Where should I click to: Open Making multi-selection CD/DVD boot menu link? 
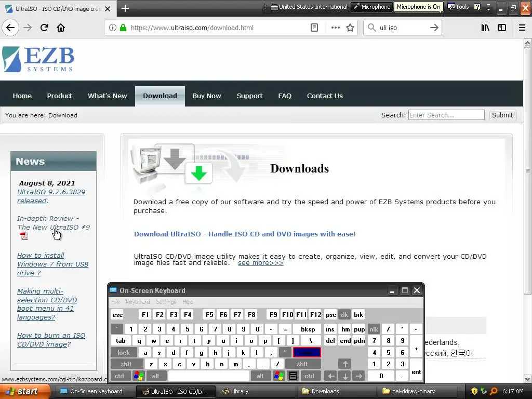(47, 304)
